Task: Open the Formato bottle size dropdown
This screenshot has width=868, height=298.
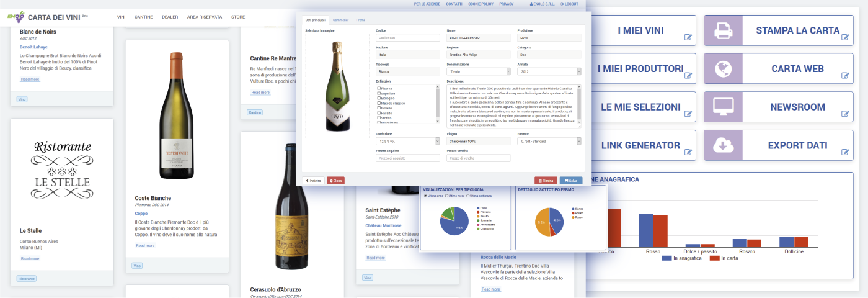Action: [x=549, y=141]
